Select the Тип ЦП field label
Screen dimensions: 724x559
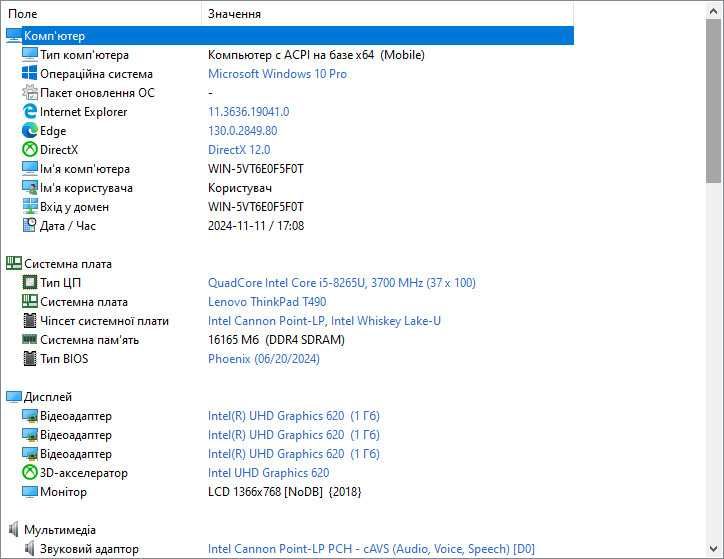point(60,283)
